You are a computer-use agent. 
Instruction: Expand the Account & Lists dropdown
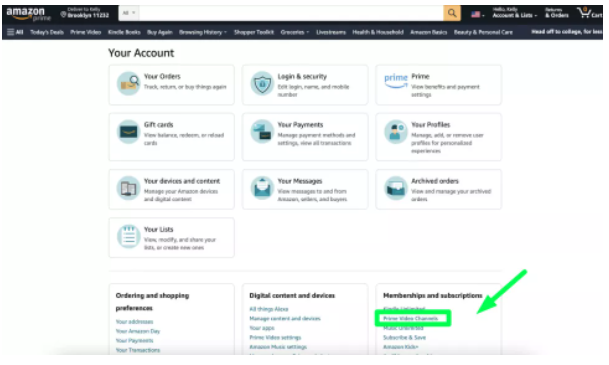[x=515, y=13]
